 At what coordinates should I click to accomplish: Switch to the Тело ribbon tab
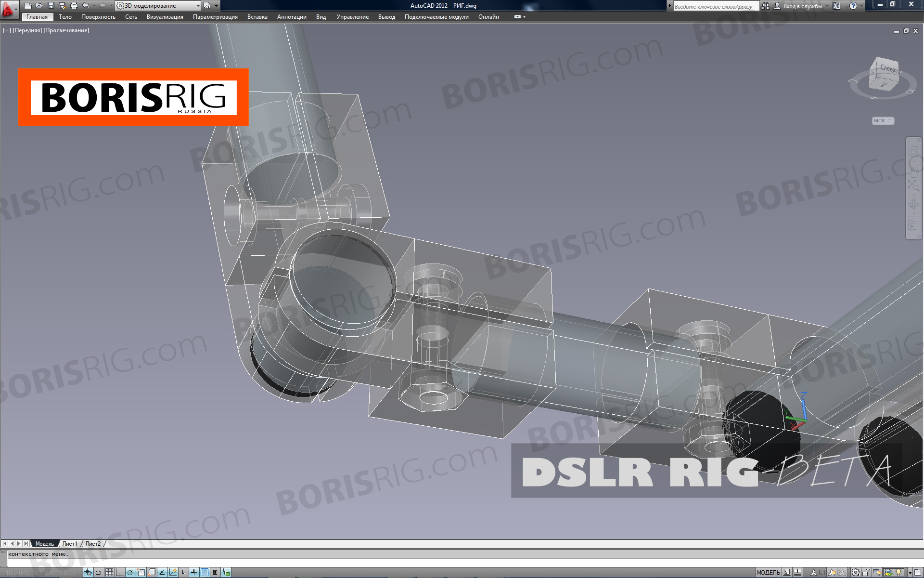tap(65, 17)
